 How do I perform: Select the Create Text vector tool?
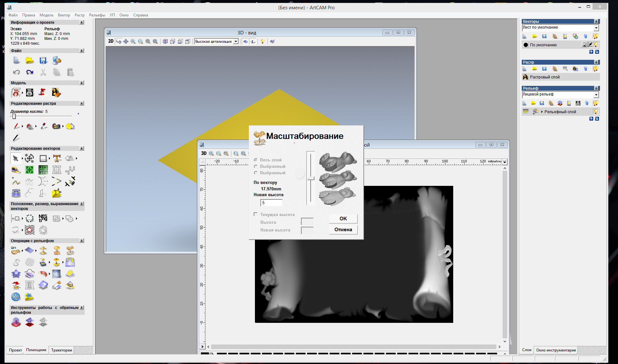click(x=57, y=158)
